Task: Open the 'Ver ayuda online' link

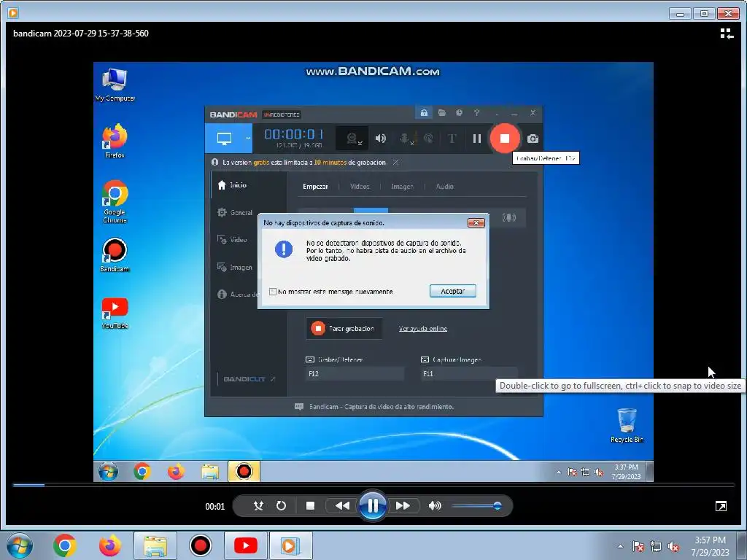Action: click(x=423, y=329)
